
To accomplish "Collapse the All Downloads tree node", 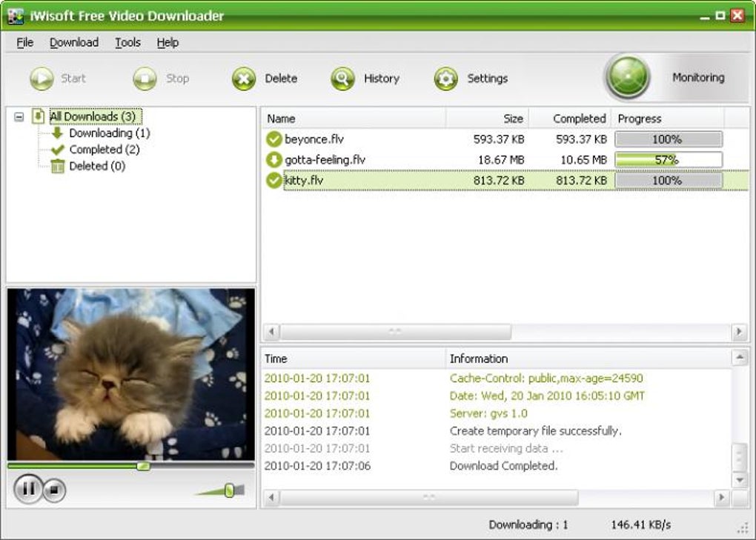I will click(19, 116).
